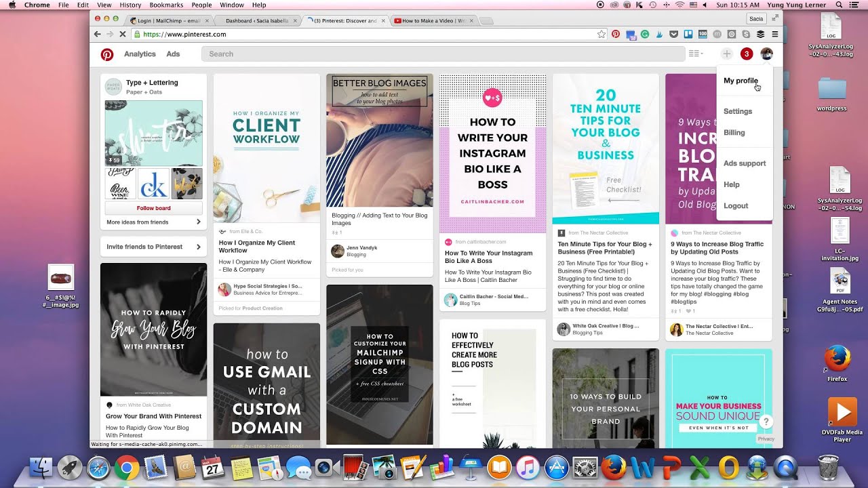The height and width of the screenshot is (488, 868).
Task: Open Messages from the dock
Action: point(298,468)
